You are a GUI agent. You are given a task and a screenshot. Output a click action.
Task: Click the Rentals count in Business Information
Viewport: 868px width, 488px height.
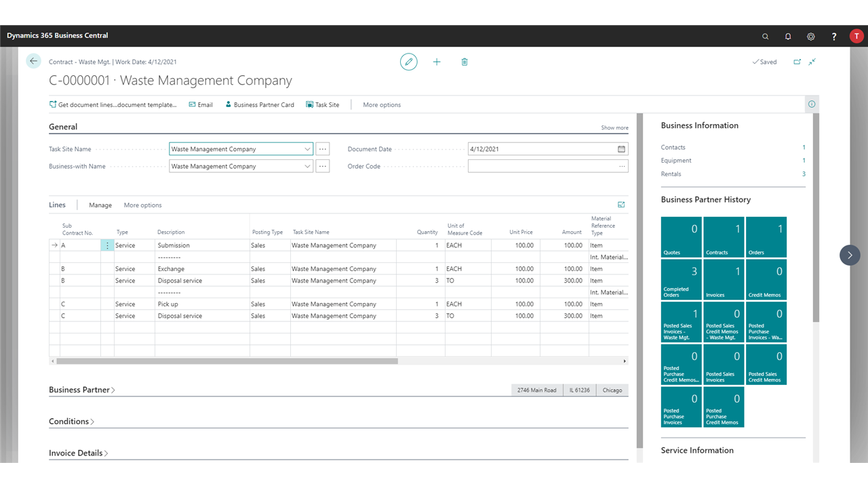click(x=804, y=174)
